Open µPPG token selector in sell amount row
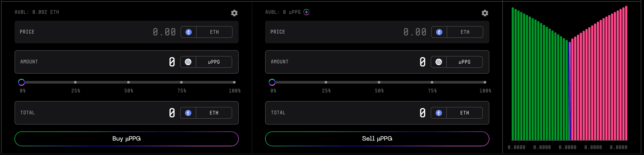644x155 pixels. point(464,62)
